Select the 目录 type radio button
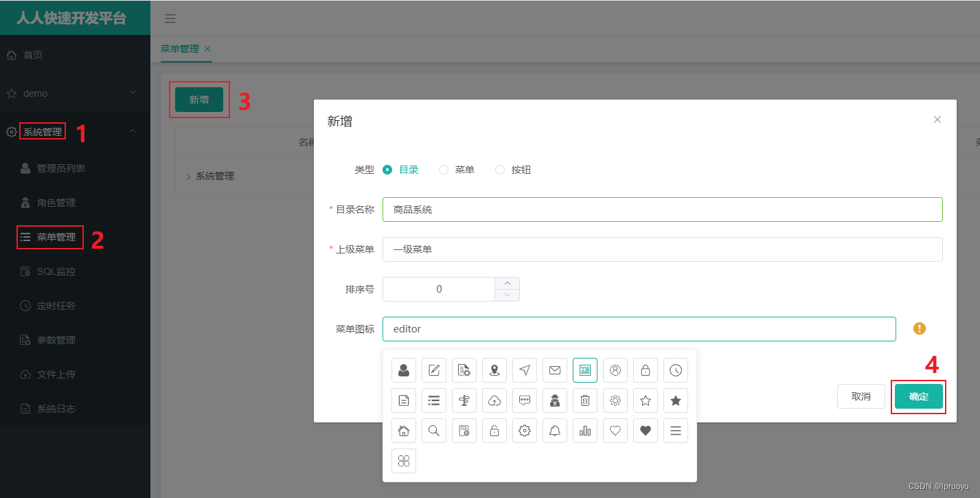980x498 pixels. 387,170
